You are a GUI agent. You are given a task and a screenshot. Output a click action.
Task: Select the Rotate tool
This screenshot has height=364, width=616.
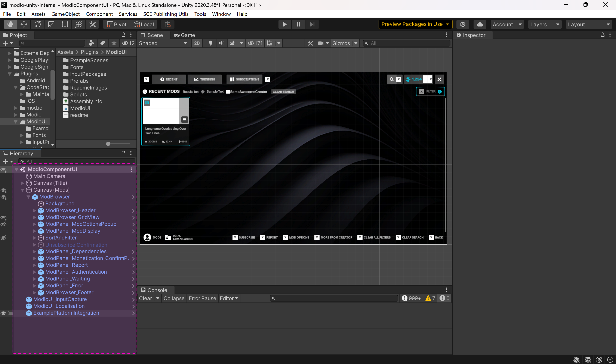pyautogui.click(x=38, y=24)
